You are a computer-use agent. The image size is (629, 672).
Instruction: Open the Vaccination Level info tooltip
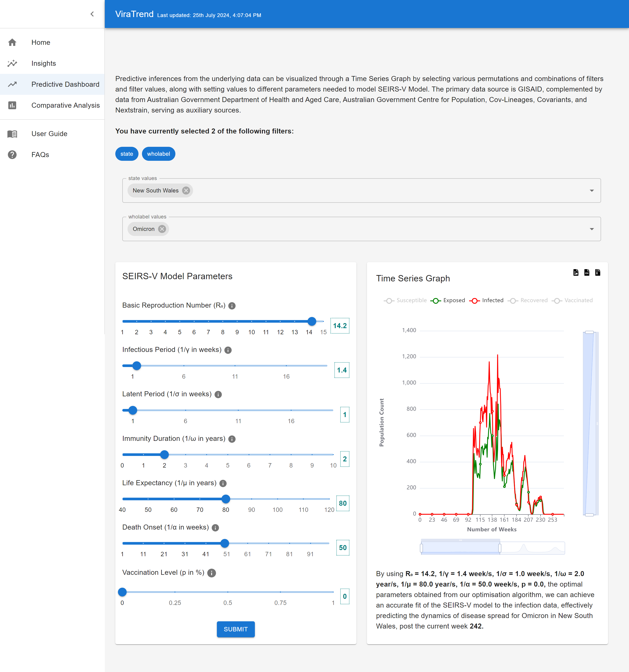click(212, 573)
